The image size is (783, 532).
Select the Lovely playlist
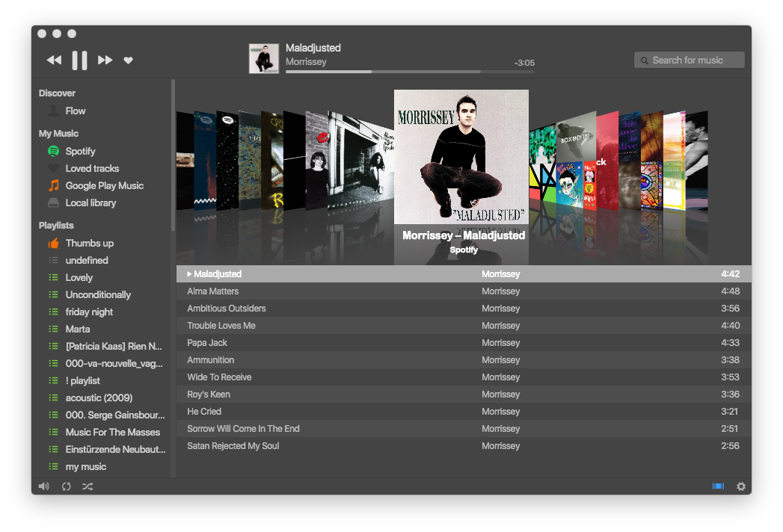click(x=79, y=277)
